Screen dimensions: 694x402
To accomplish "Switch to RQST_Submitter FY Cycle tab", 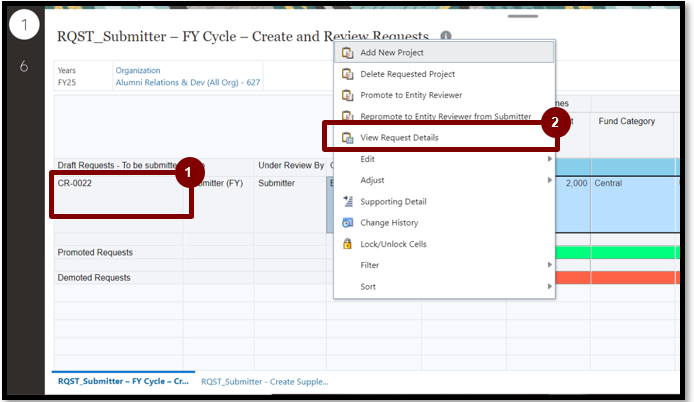I will click(x=123, y=381).
